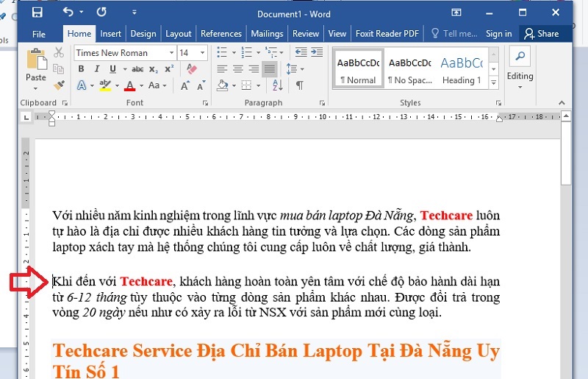Apply the No Spacing style

[x=410, y=68]
